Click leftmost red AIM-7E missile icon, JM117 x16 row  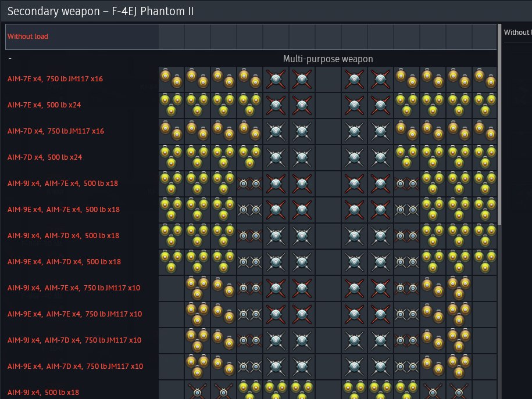tap(276, 78)
